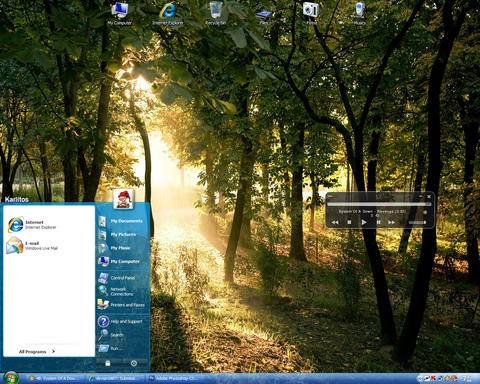
Task: Open Printers and Faxes in Start menu
Action: 121,305
